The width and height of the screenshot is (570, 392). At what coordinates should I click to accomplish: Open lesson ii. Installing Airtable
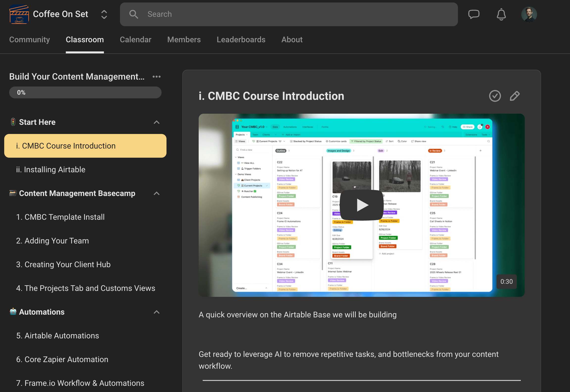click(85, 170)
